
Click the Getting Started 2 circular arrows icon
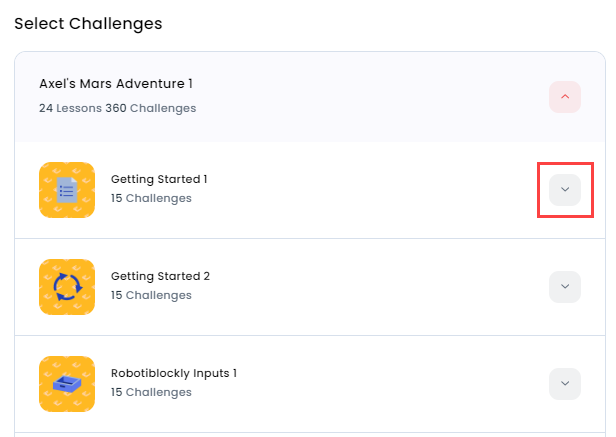coord(67,287)
